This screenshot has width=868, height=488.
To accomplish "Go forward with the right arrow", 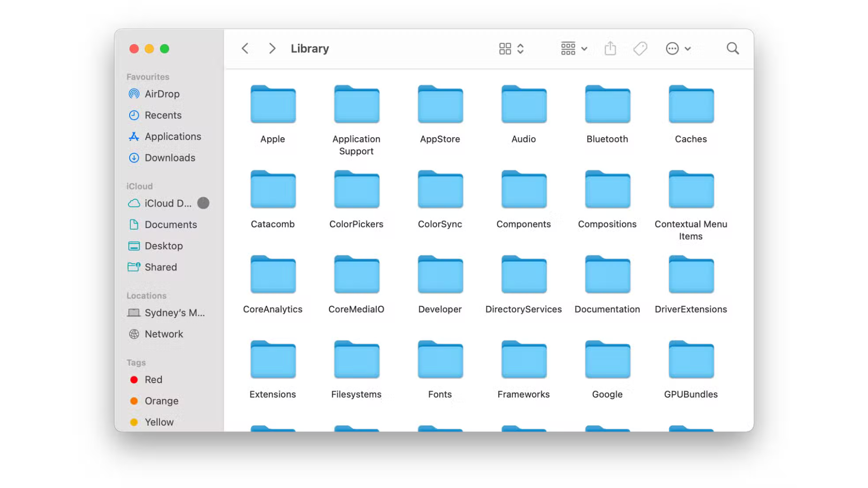I will point(272,48).
